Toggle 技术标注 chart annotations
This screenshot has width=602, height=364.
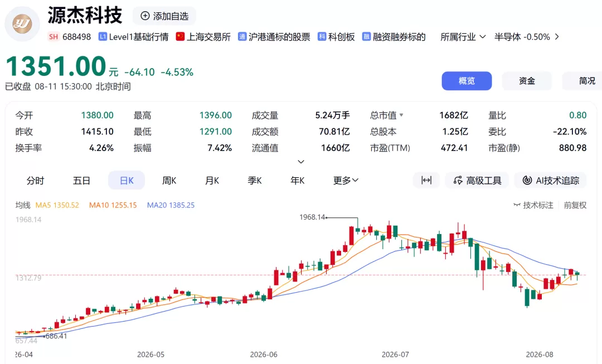coord(533,205)
